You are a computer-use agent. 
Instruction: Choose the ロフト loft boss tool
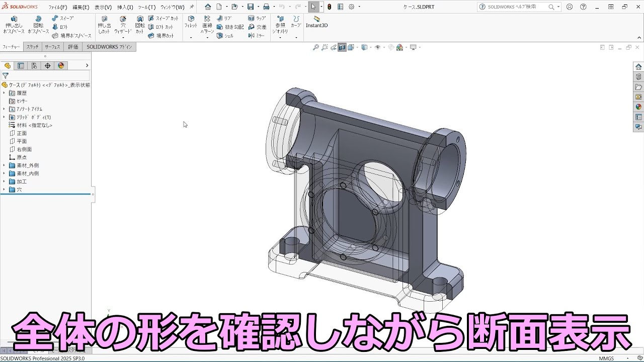[60, 27]
